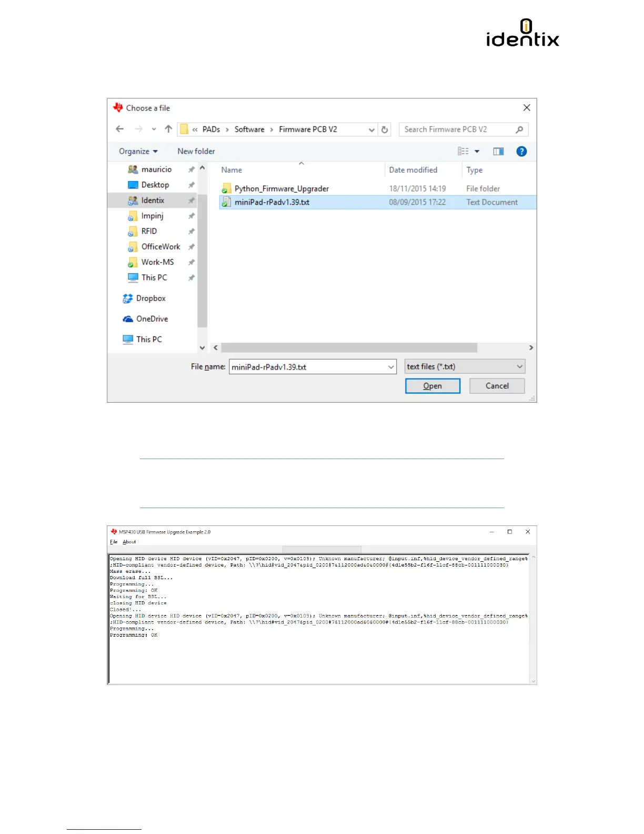
Task: Open the text files (*.txt) filter dropdown
Action: (x=465, y=367)
